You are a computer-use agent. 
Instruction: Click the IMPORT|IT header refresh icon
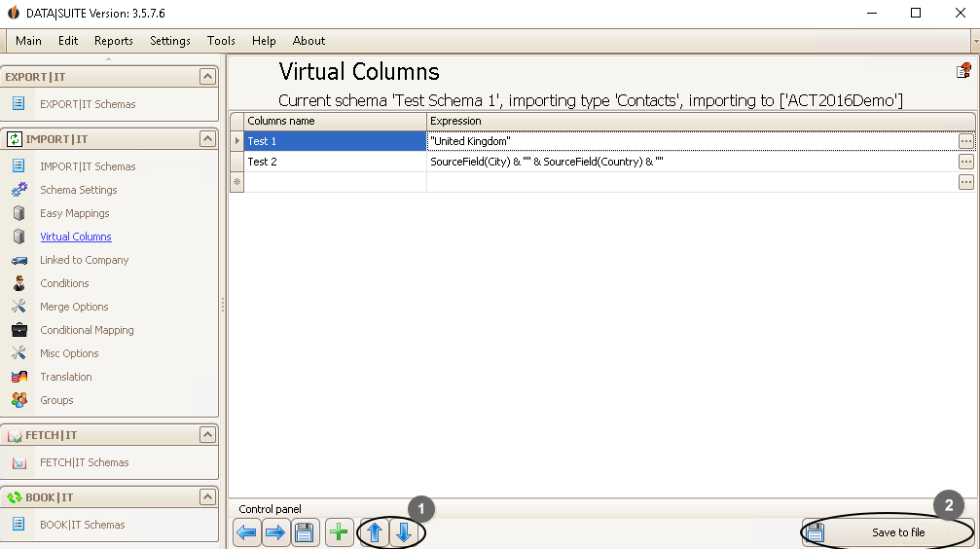point(15,139)
